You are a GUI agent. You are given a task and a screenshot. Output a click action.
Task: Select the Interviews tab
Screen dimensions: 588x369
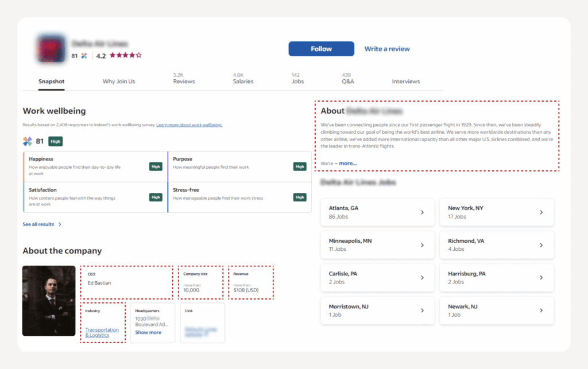click(x=405, y=81)
